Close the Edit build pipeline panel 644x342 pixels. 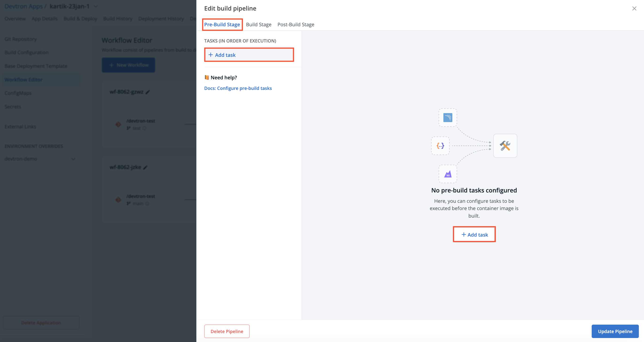[634, 8]
